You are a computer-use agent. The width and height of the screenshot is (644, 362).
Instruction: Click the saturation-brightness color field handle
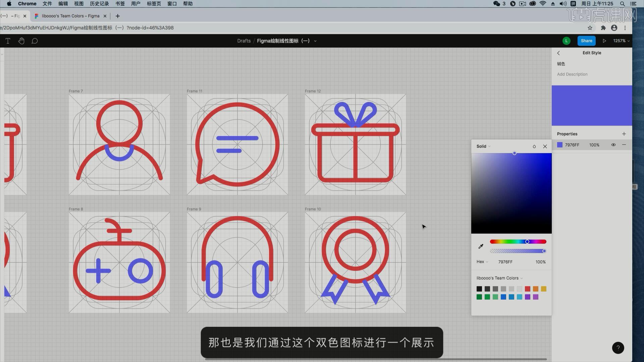tap(514, 153)
